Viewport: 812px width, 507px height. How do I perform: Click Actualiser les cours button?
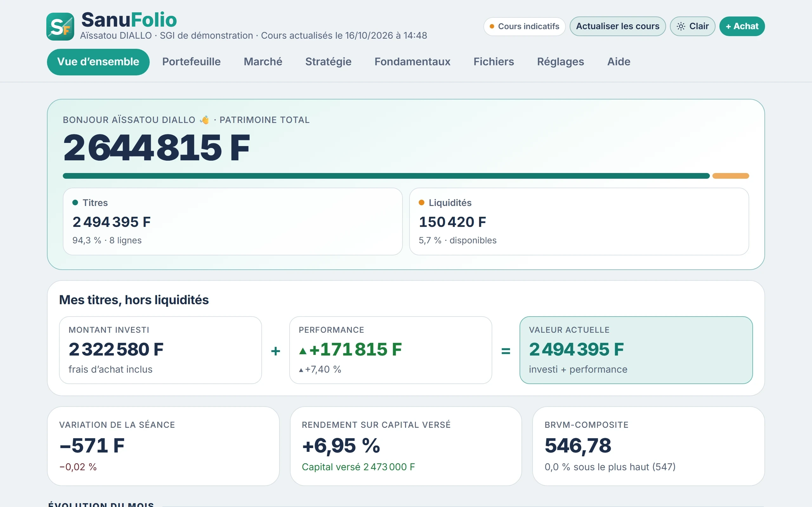[617, 26]
